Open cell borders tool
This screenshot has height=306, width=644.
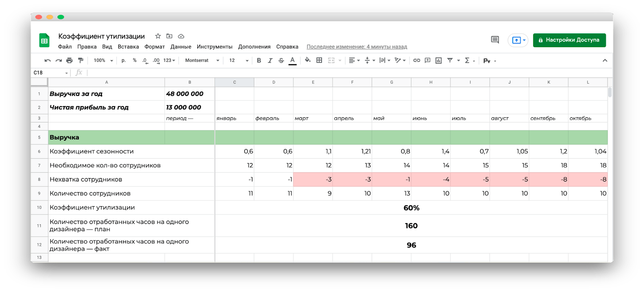[319, 61]
